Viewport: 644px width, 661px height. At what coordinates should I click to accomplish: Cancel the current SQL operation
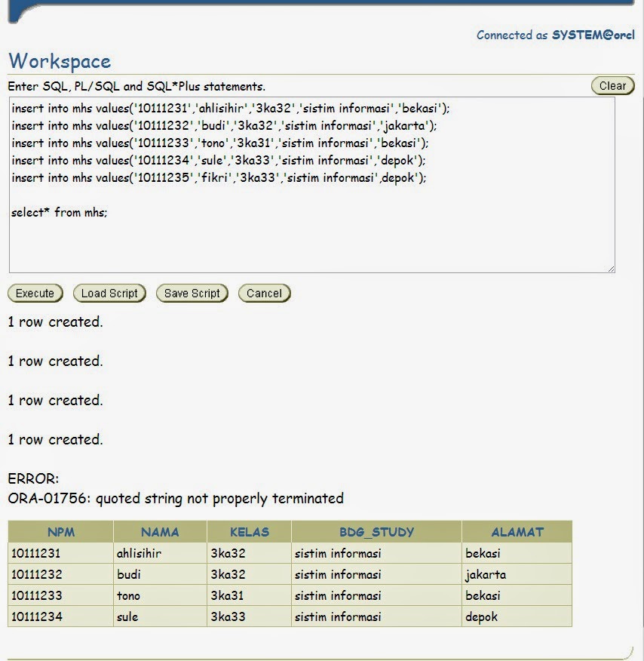click(x=264, y=293)
